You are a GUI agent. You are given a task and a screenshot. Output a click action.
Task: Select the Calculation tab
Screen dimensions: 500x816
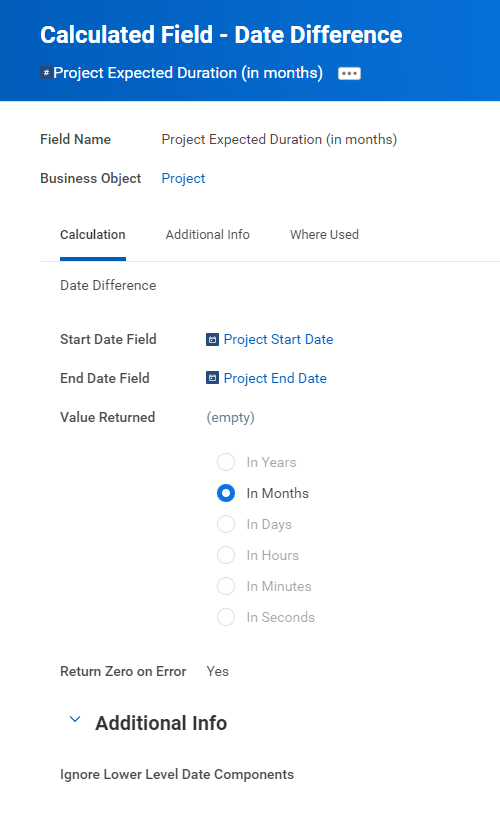[93, 235]
